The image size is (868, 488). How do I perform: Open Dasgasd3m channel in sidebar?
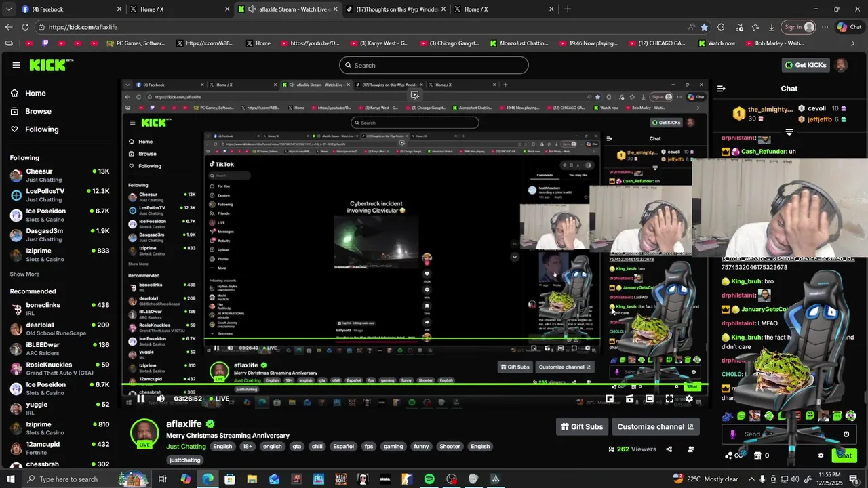coord(60,235)
